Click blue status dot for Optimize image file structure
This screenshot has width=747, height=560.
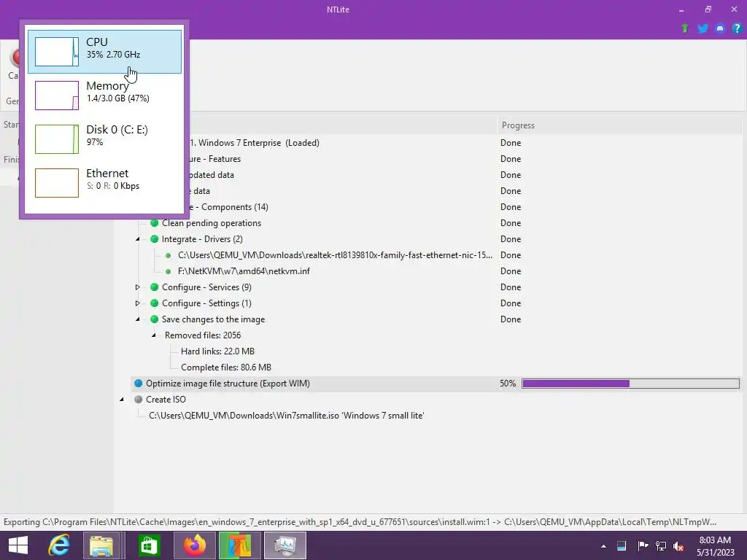tap(138, 384)
